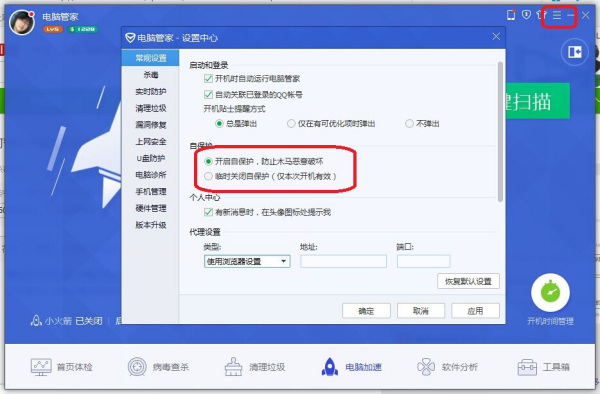The height and width of the screenshot is (394, 600).
Task: Click the 小火箭 rocket icon
Action: [36, 320]
